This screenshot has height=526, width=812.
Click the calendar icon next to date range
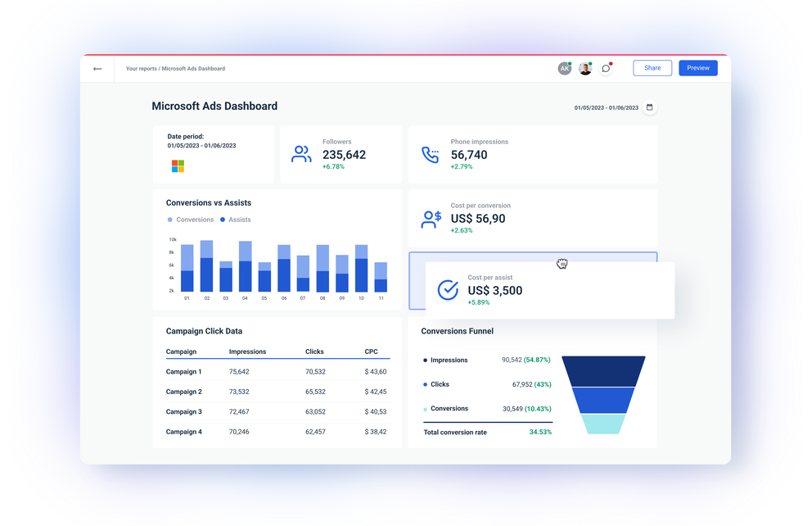(651, 107)
